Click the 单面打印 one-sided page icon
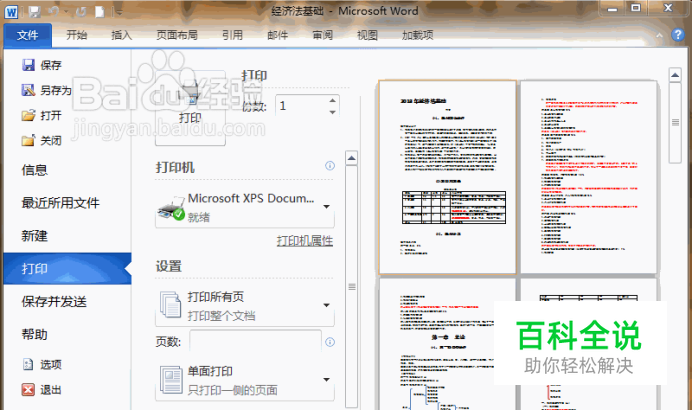Viewport: 692px width, 410px height. tap(171, 380)
